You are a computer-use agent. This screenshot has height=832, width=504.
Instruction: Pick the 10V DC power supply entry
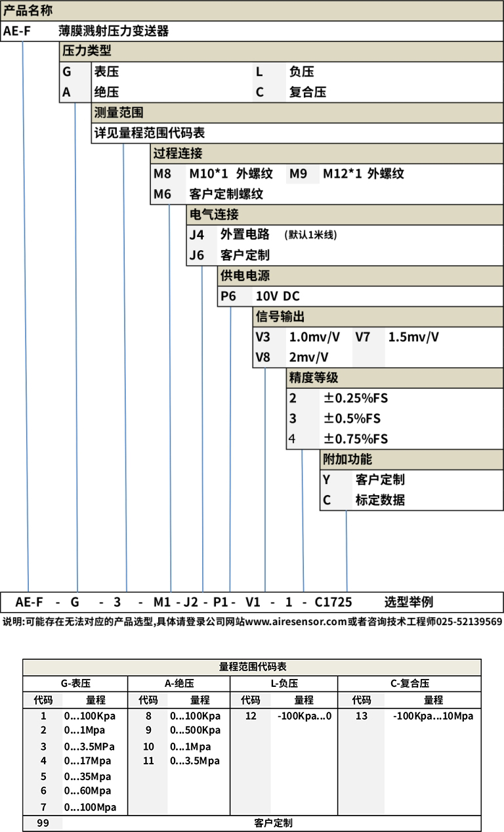coord(277,296)
